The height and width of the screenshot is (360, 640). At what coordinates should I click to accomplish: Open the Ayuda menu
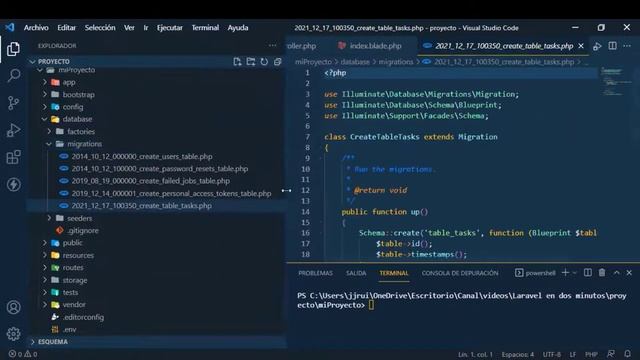click(x=238, y=28)
